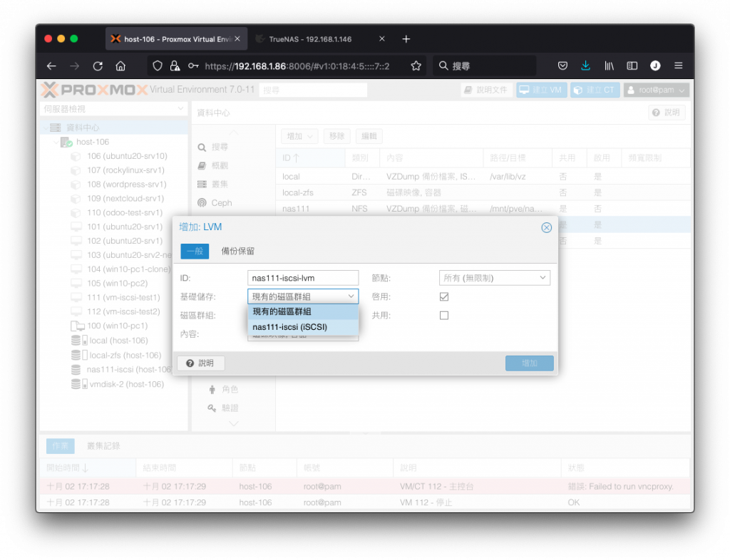Screen dimensions: 730x560
Task: Click the Proxmox header search box
Action: click(313, 90)
